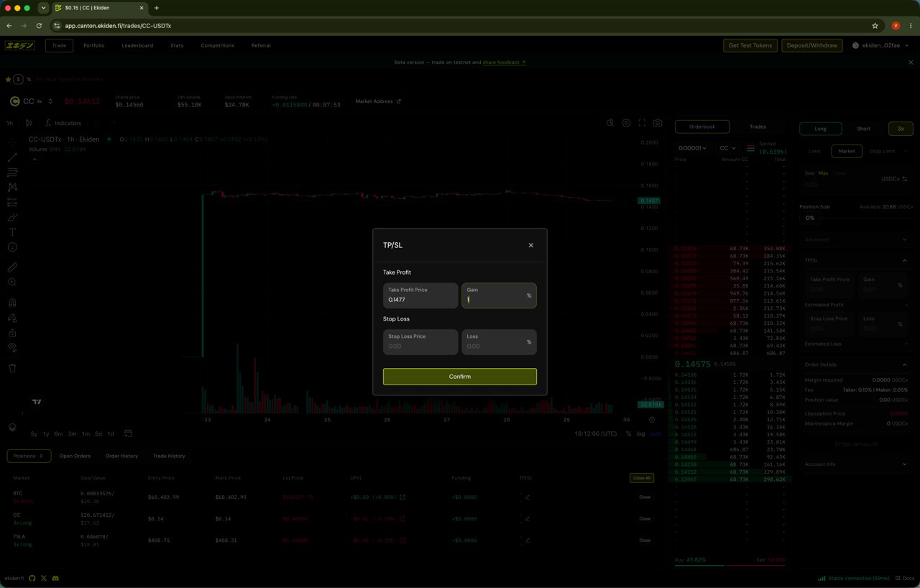Image resolution: width=920 pixels, height=588 pixels.
Task: Reload the browser page
Action: point(39,25)
